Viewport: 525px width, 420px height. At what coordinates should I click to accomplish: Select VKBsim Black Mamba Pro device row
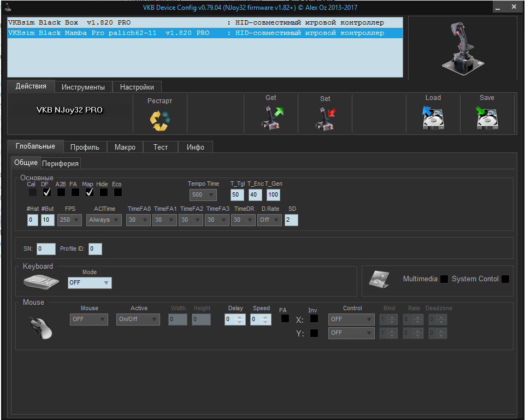[205, 33]
